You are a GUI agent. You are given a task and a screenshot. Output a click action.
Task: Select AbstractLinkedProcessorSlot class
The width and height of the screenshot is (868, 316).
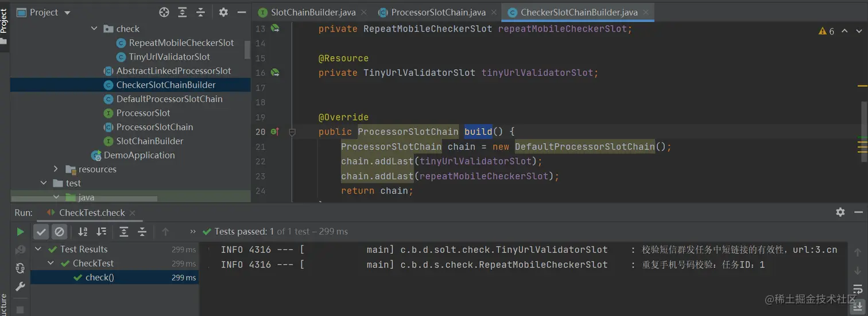(x=173, y=71)
